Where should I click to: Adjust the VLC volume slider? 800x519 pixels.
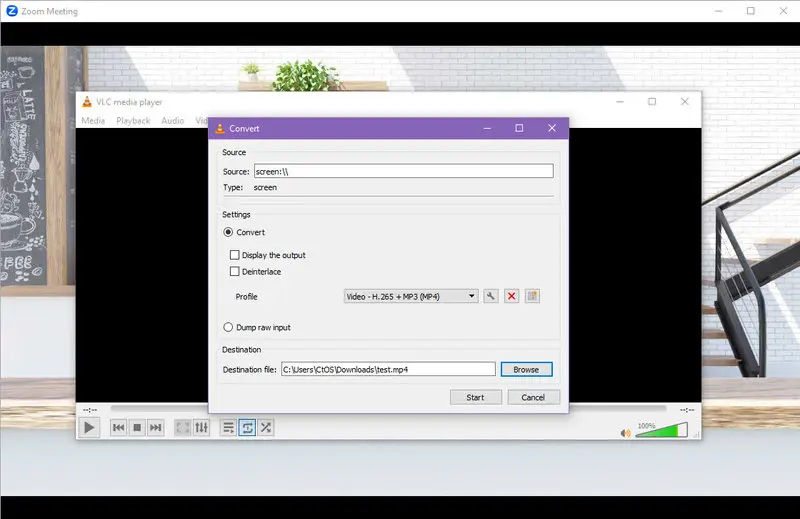click(x=661, y=430)
